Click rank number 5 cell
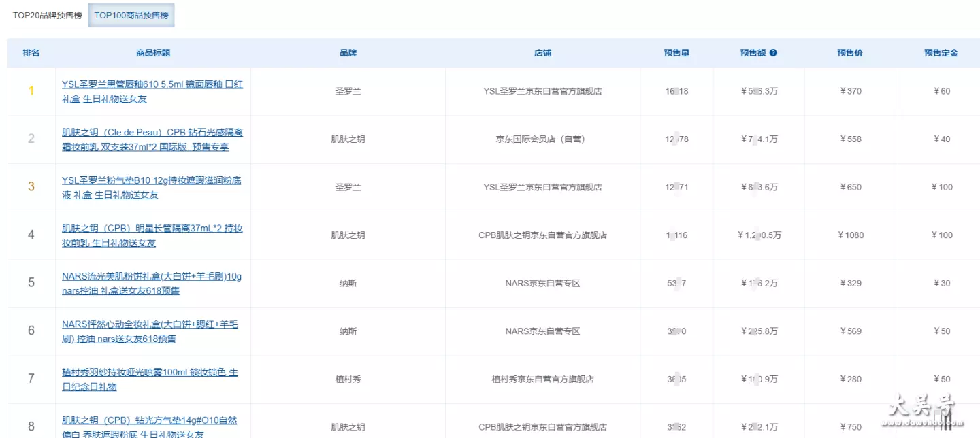 31,283
